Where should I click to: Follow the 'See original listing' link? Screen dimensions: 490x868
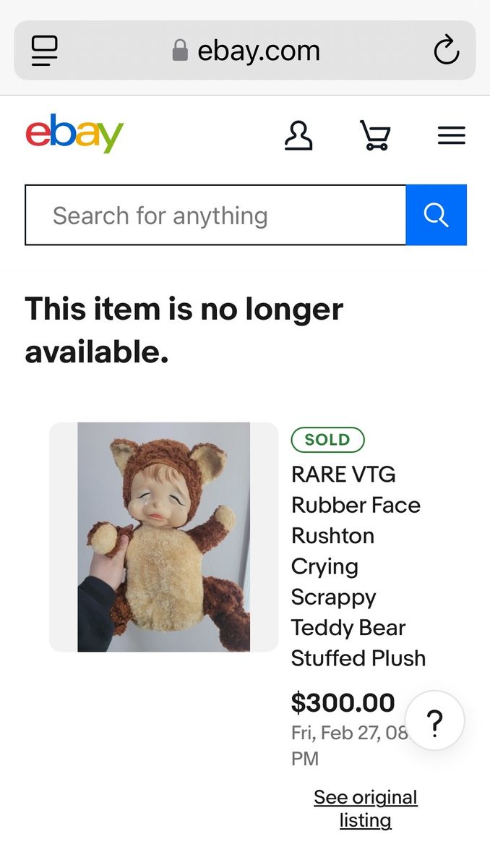click(x=365, y=809)
